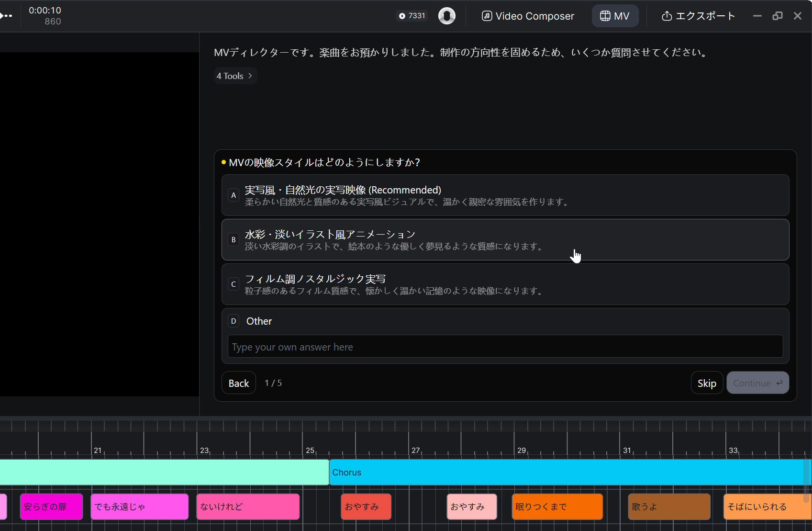Click the timeline ruler at bar 31

click(x=627, y=450)
